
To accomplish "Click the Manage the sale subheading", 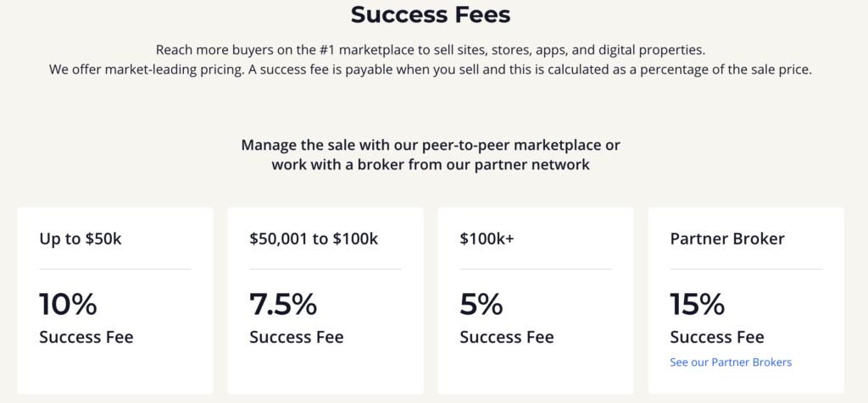I will tap(431, 155).
